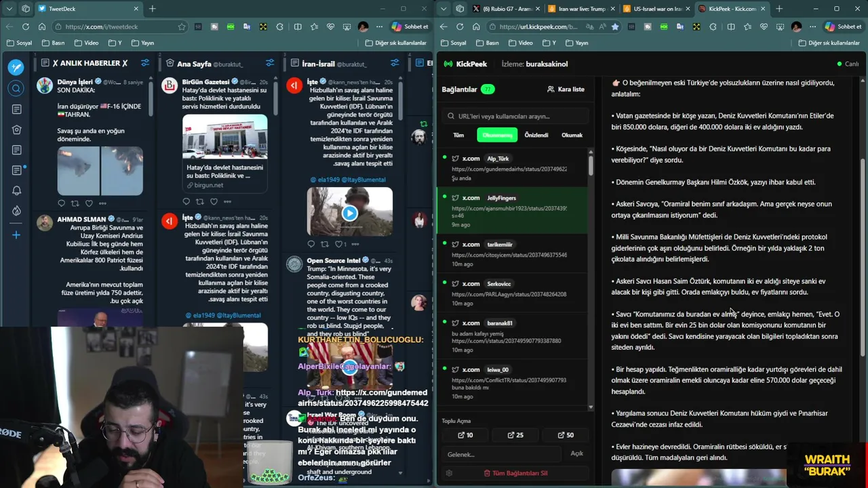Select the Önizlendi filter tab
The height and width of the screenshot is (488, 868).
point(536,135)
